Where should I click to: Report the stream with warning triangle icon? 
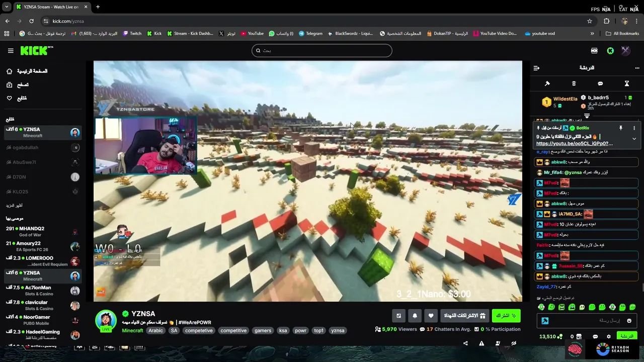click(x=481, y=343)
